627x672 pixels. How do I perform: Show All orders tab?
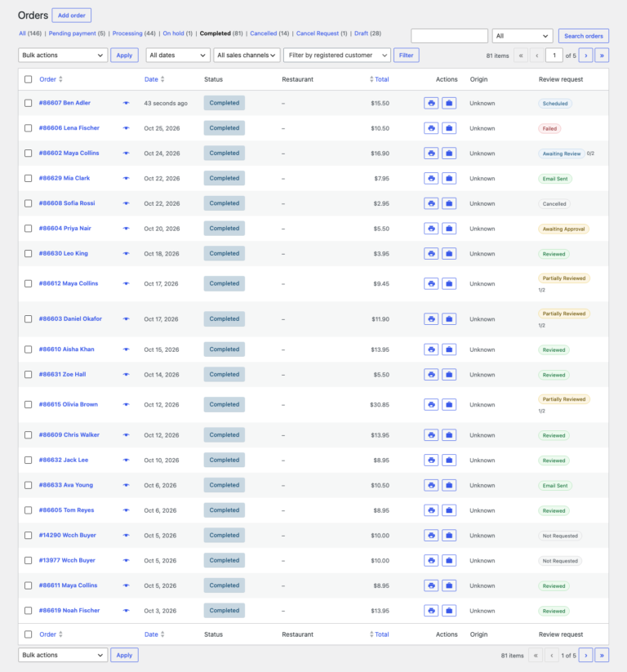click(x=22, y=33)
